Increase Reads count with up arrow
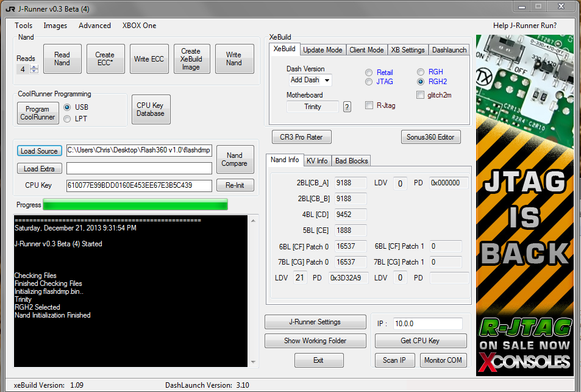Viewport: 581px width, 392px height. click(x=34, y=67)
